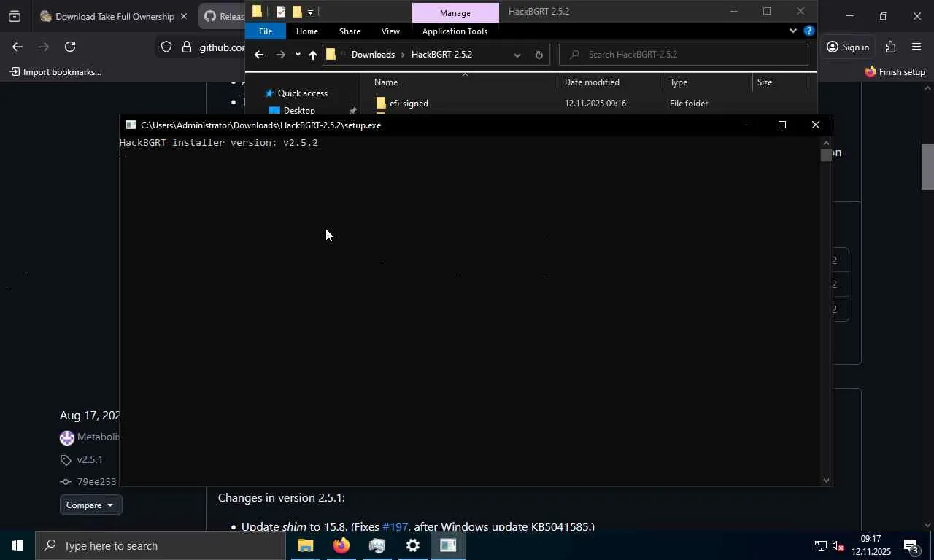Image resolution: width=934 pixels, height=560 pixels.
Task: Click the Search HackBGRT-2.5.2 box
Action: click(x=684, y=55)
